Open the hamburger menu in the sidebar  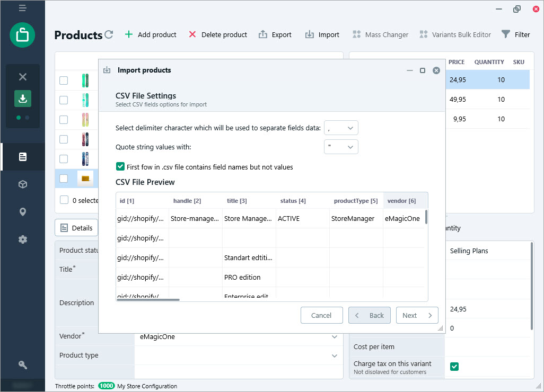pyautogui.click(x=23, y=8)
